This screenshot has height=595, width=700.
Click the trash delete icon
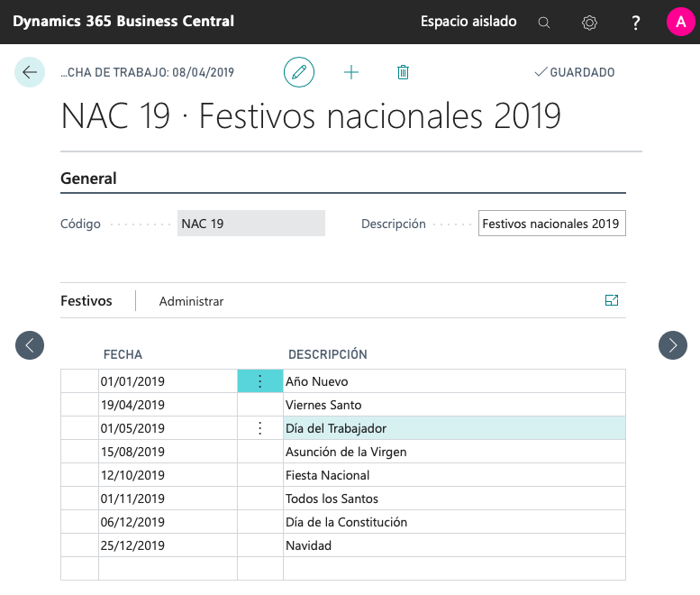[x=403, y=72]
